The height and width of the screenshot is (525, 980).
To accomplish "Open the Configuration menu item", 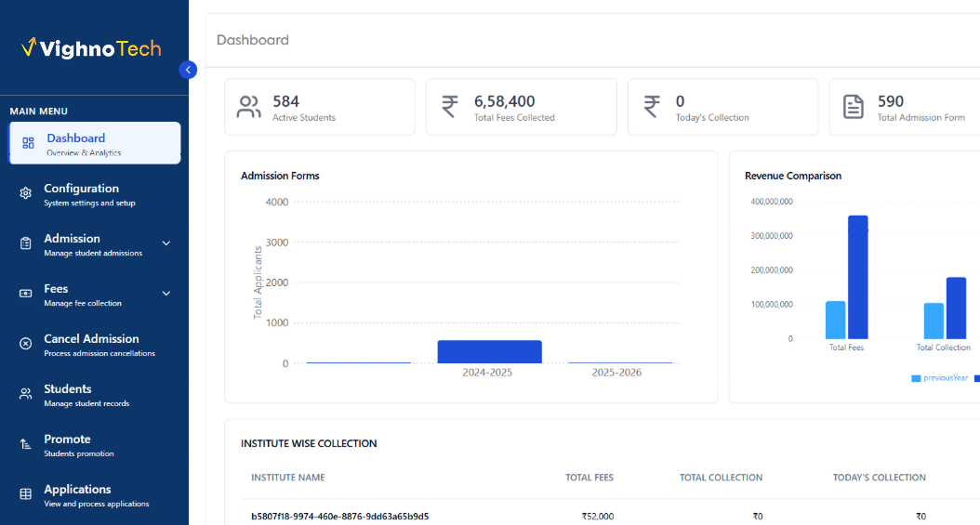I will click(82, 194).
